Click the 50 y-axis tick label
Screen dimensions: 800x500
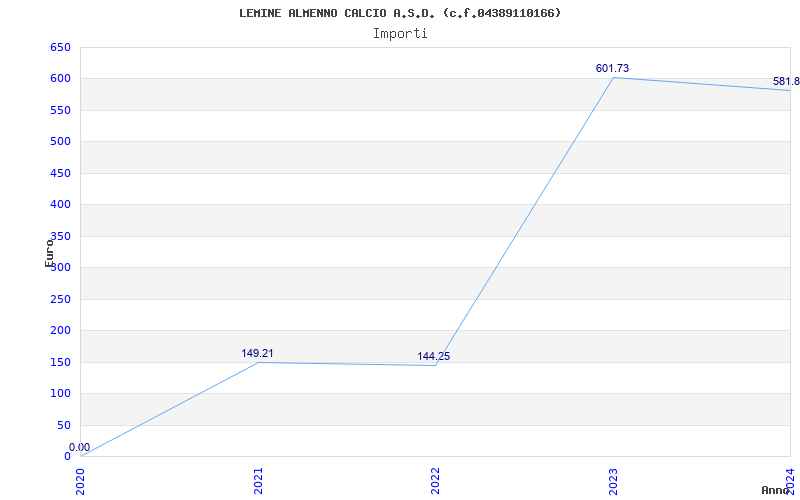tap(64, 425)
